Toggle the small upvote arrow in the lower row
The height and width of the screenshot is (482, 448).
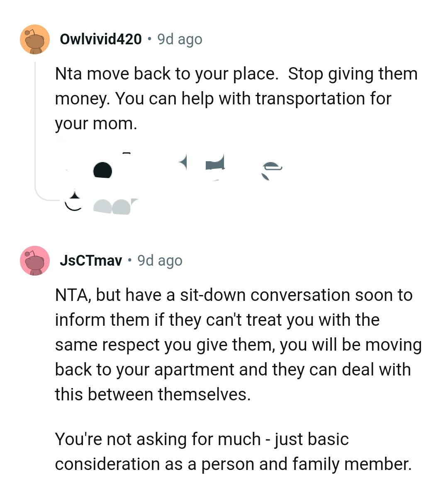point(75,198)
